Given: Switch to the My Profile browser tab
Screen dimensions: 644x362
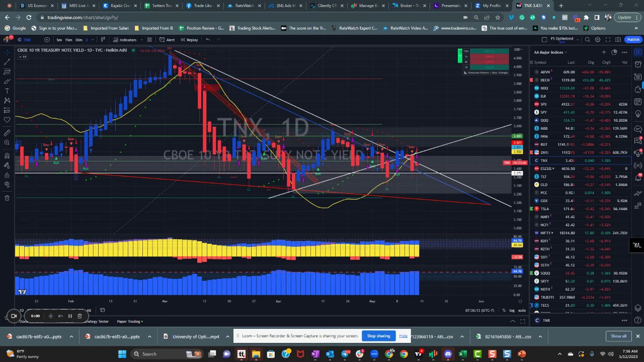Looking at the screenshot, I should pyautogui.click(x=492, y=6).
